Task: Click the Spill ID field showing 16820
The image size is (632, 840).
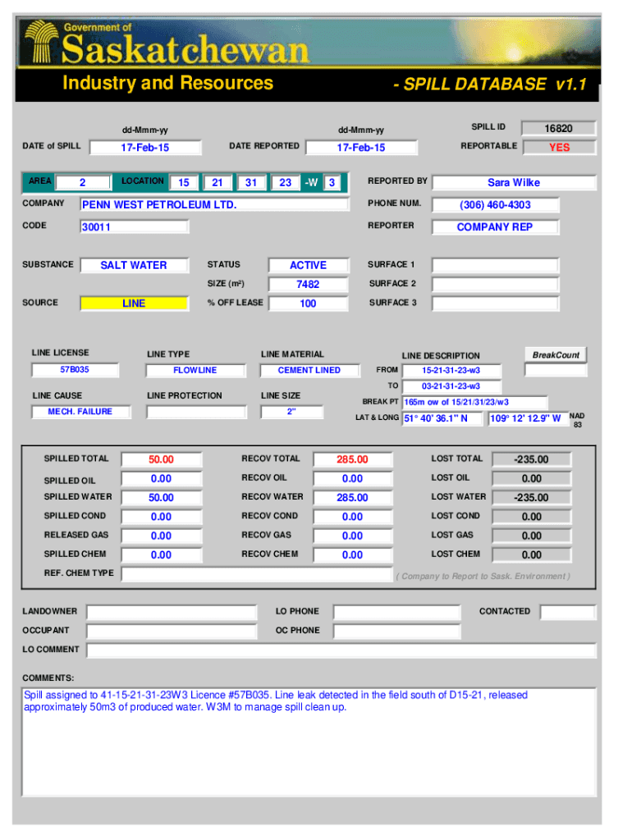Action: pyautogui.click(x=558, y=129)
